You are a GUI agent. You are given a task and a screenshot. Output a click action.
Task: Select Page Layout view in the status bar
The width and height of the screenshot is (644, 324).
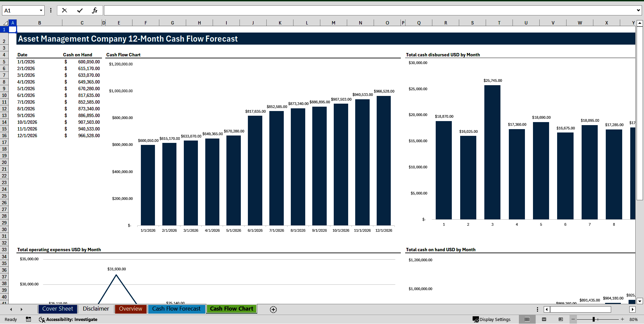click(x=544, y=319)
